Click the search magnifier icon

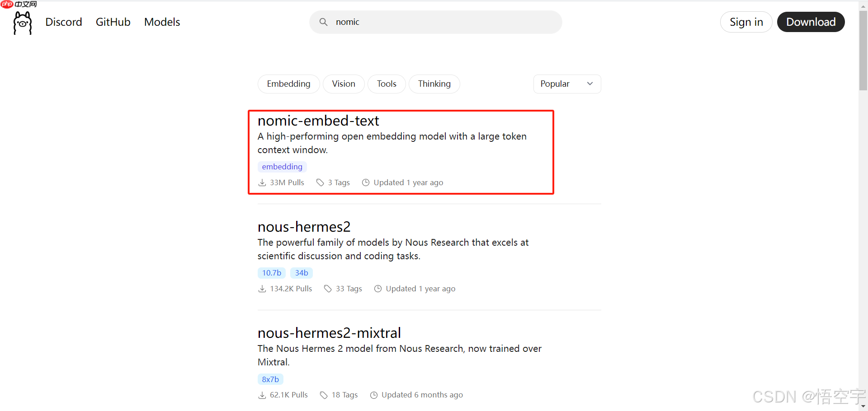pos(323,22)
